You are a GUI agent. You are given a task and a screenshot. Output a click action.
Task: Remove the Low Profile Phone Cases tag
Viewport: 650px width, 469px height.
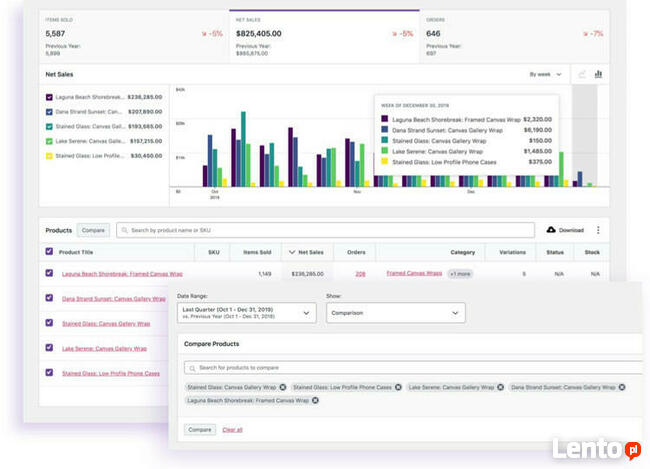pyautogui.click(x=398, y=387)
